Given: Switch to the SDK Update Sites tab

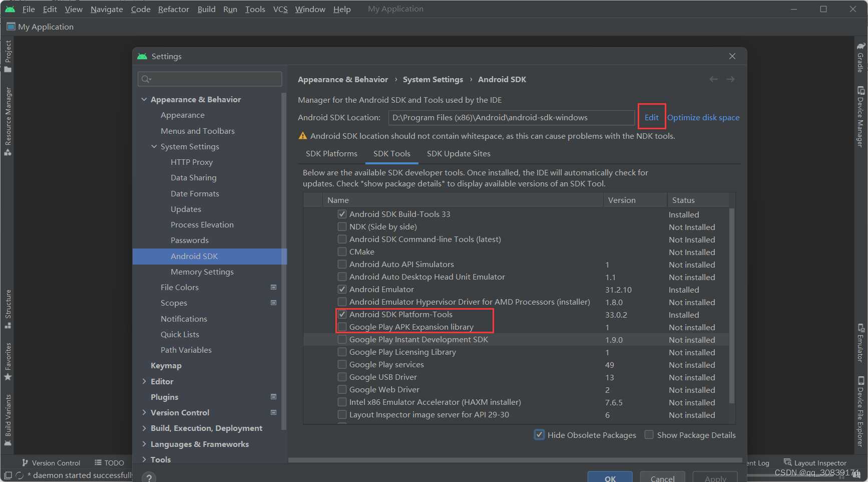Looking at the screenshot, I should (x=459, y=153).
